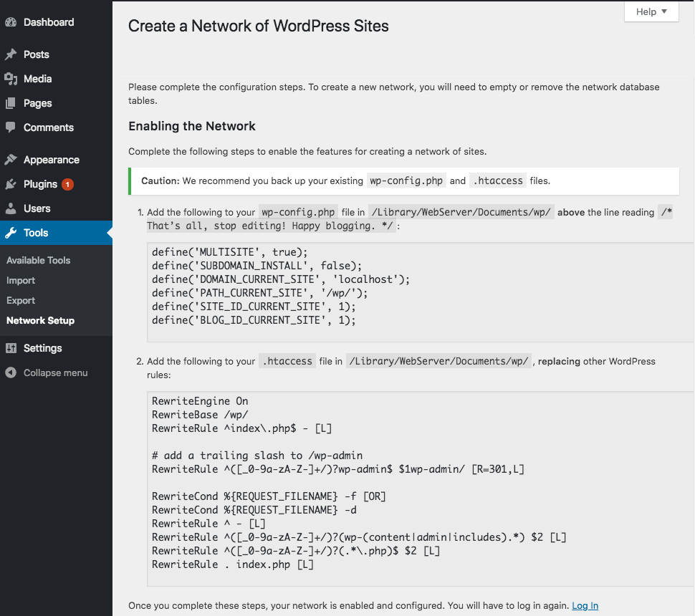Open the Plugins menu label
The width and height of the screenshot is (695, 616).
point(40,184)
